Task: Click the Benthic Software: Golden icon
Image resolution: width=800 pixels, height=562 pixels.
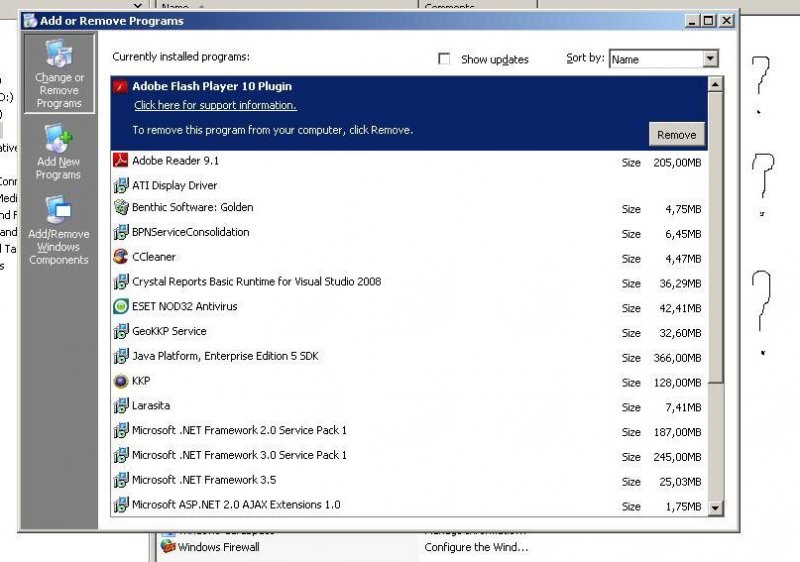Action: tap(120, 207)
